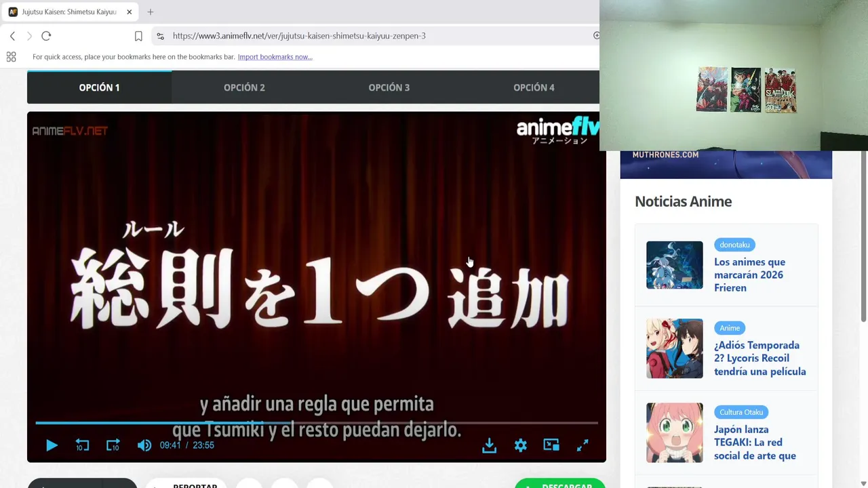Open the Anya TEGAKI news thumbnail
Screen dimensions: 868x488
(675, 433)
